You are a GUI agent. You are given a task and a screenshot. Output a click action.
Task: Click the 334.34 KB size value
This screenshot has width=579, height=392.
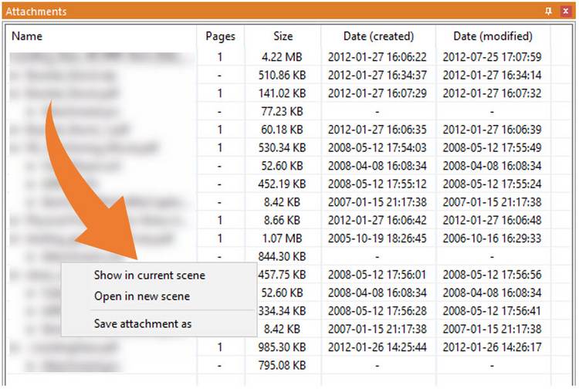pos(282,311)
